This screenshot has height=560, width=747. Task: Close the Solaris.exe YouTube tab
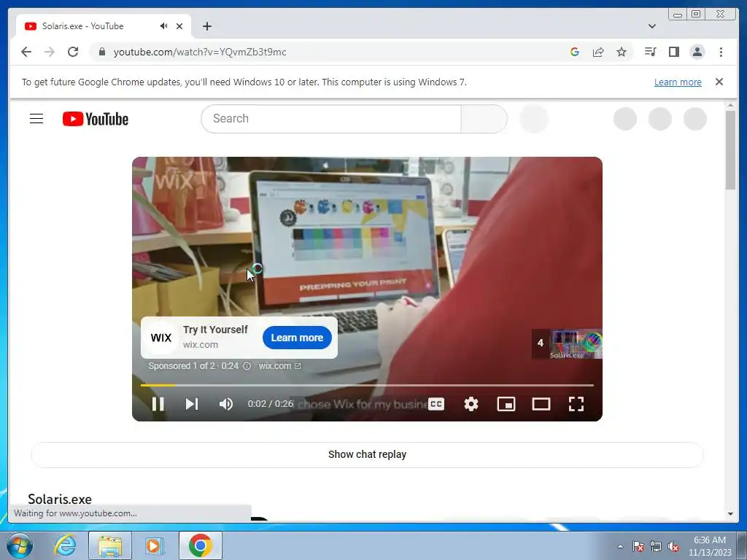pos(179,26)
